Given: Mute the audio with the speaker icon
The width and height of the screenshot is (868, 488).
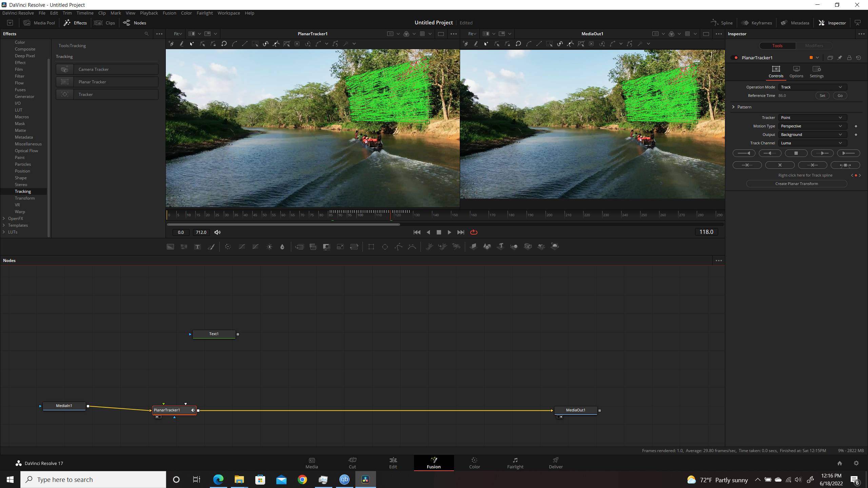Looking at the screenshot, I should coord(217,232).
